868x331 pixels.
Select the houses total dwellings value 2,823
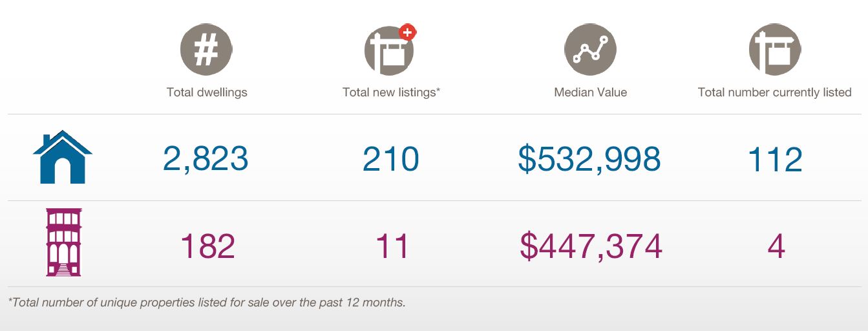click(206, 158)
